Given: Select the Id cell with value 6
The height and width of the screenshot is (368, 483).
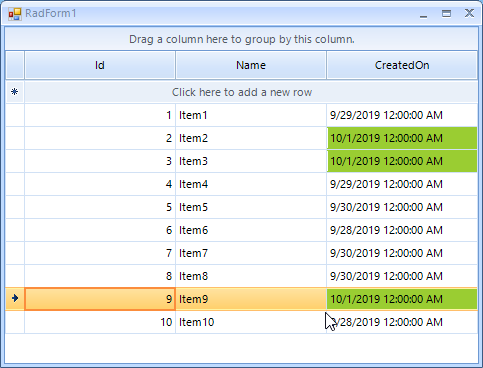Looking at the screenshot, I should pyautogui.click(x=100, y=230).
